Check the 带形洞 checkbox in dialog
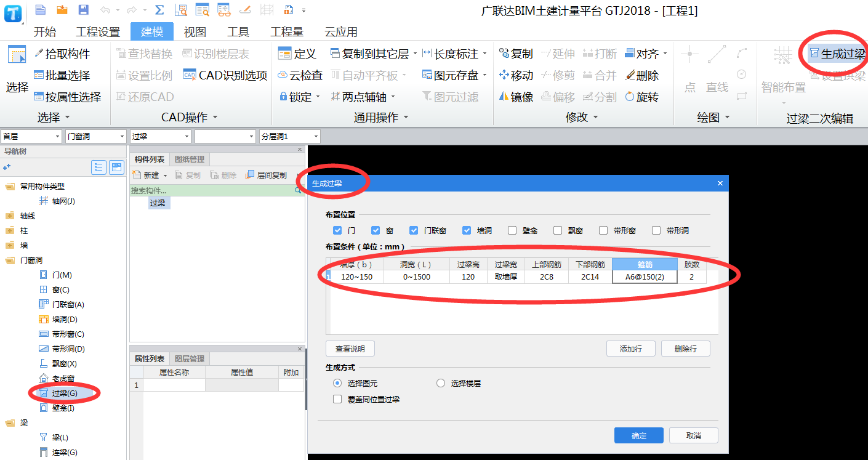Image resolution: width=868 pixels, height=460 pixels. [656, 230]
